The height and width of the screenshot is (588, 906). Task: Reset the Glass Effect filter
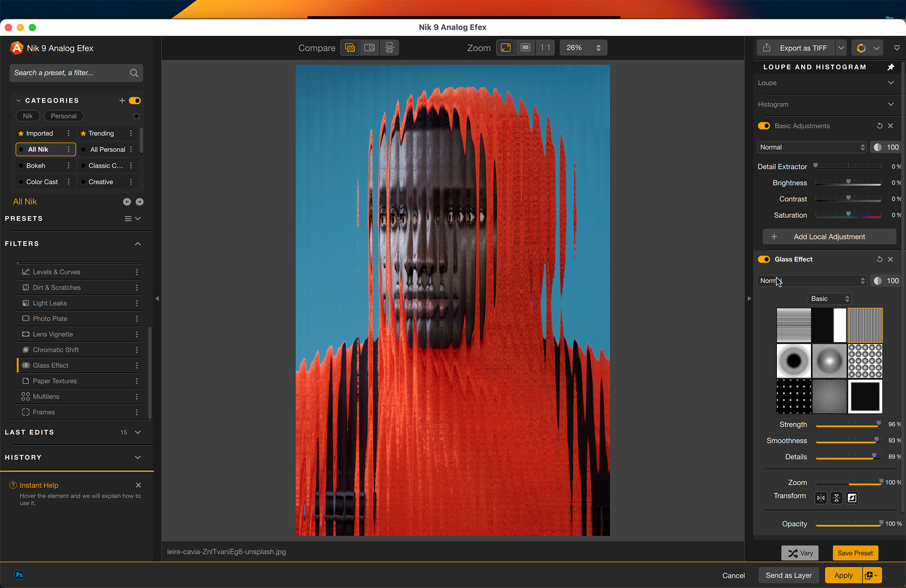[879, 259]
